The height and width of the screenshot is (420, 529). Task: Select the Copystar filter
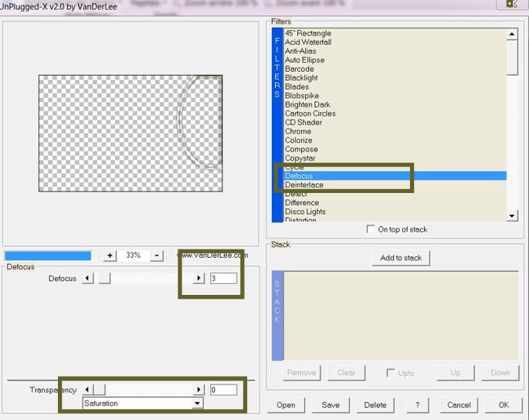(x=300, y=157)
